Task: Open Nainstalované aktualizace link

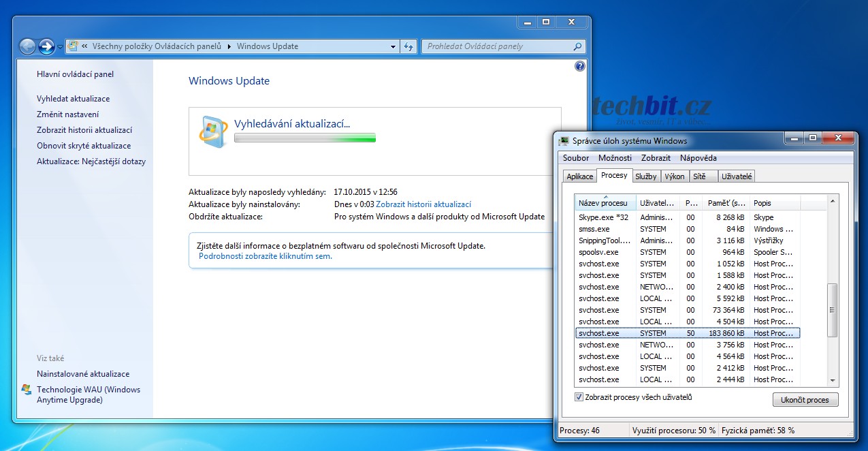Action: [x=83, y=374]
